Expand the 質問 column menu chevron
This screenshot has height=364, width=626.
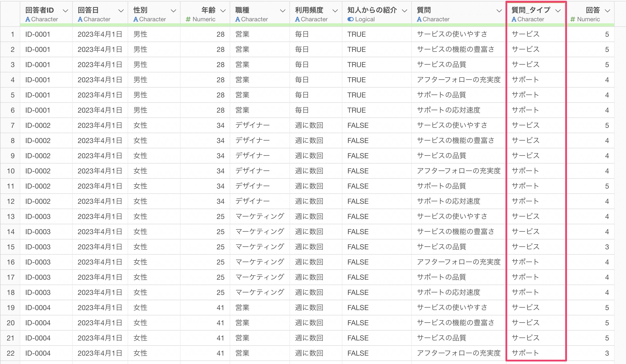click(499, 11)
